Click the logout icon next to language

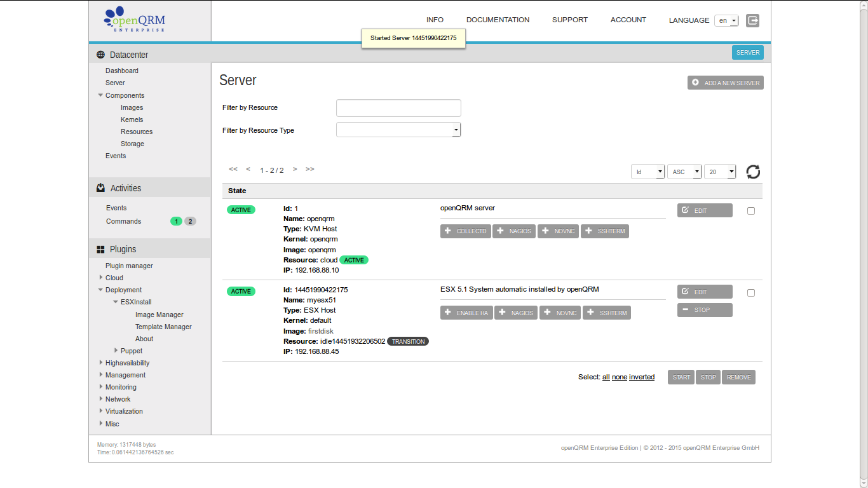[752, 20]
